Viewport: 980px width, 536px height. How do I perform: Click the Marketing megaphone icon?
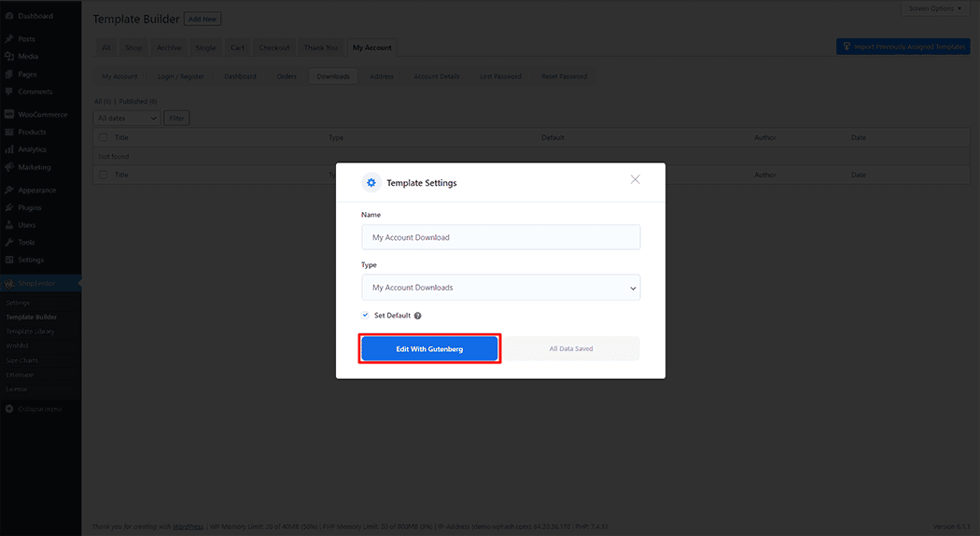[x=9, y=168]
